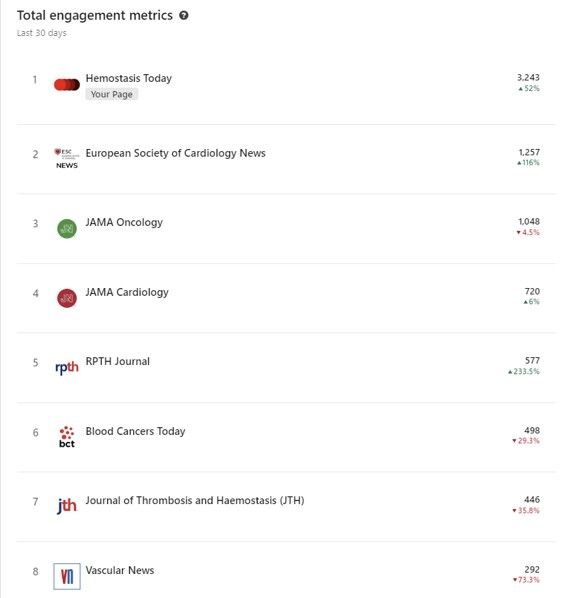Open the Hemostasis Today red logo
This screenshot has height=598, width=580.
[67, 85]
